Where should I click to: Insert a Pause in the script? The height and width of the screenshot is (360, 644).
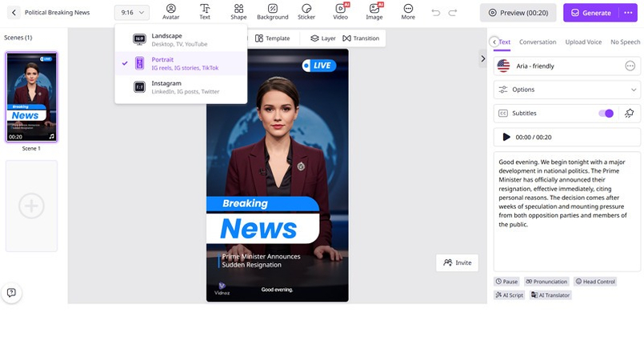506,282
